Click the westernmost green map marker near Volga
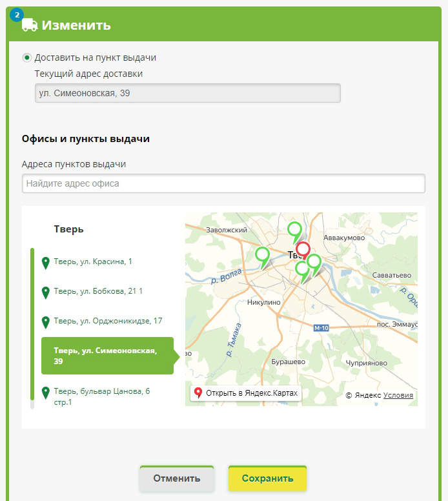The height and width of the screenshot is (501, 448). click(263, 258)
